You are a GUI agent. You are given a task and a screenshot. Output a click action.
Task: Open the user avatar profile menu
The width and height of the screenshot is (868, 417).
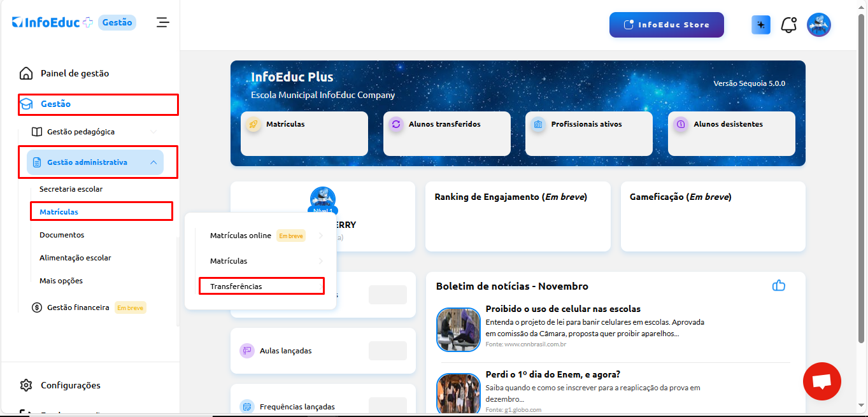819,25
